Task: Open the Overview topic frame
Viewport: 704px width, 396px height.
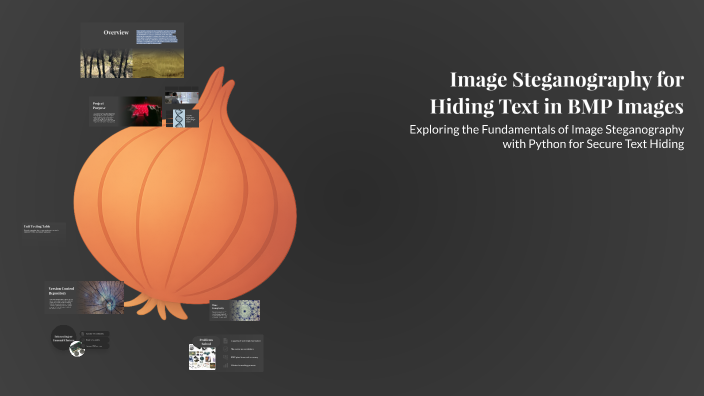Action: (x=132, y=50)
